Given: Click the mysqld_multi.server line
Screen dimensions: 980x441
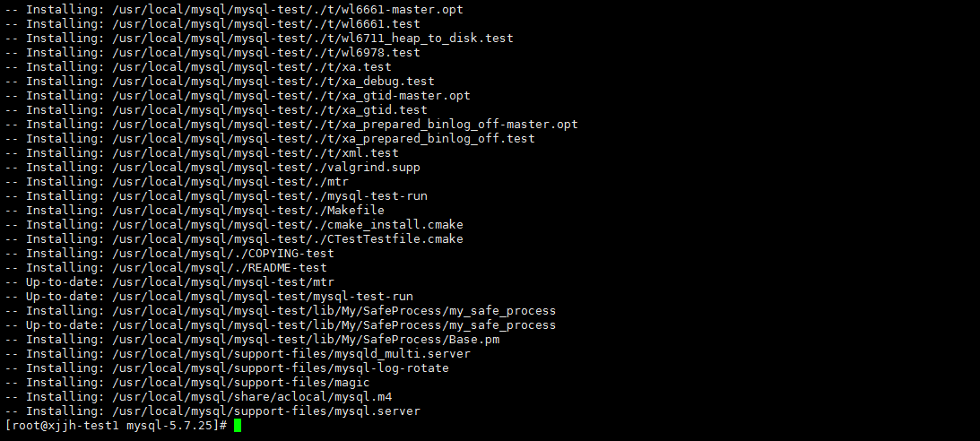Looking at the screenshot, I should pos(238,354).
